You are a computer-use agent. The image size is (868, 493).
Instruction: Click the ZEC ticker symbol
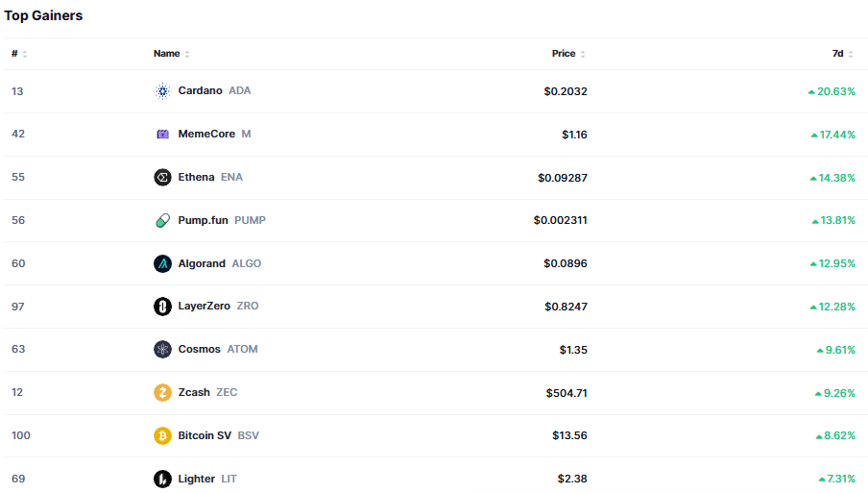[x=227, y=392]
